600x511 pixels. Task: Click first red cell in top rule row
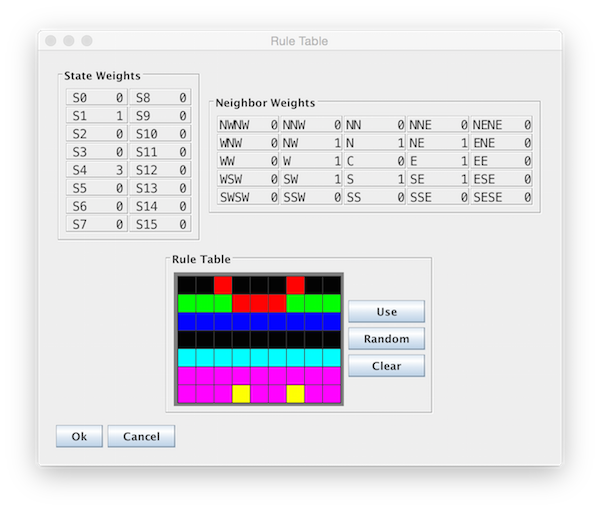point(223,285)
